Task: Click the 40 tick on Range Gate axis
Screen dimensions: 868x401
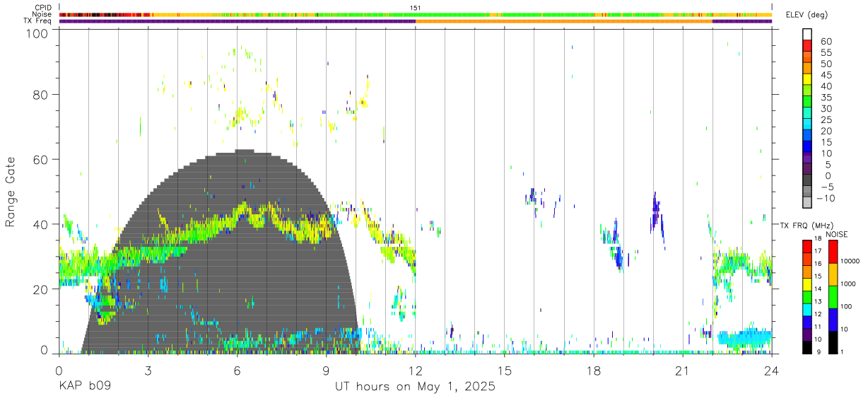Action: click(x=41, y=224)
